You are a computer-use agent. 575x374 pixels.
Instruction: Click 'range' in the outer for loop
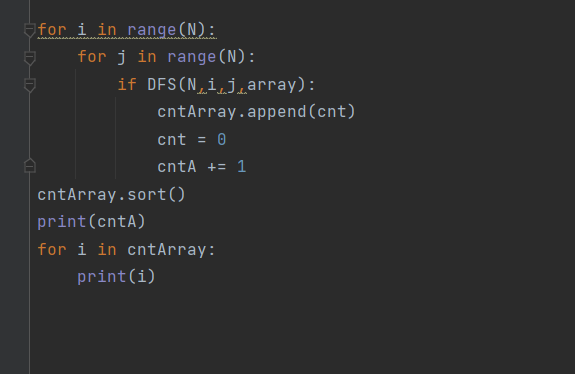pyautogui.click(x=151, y=30)
